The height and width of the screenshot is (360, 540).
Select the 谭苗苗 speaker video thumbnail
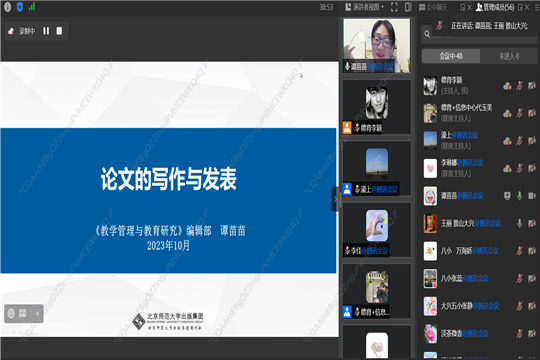[377, 45]
